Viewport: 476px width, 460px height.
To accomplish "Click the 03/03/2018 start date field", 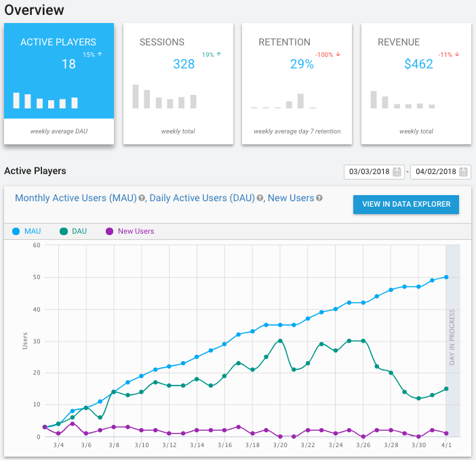I will click(368, 172).
